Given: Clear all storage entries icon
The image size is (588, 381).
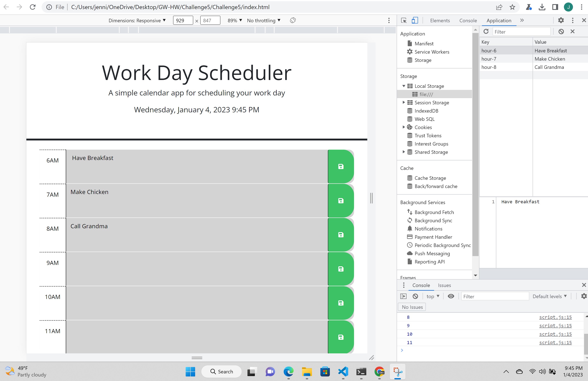Looking at the screenshot, I should coord(561,31).
